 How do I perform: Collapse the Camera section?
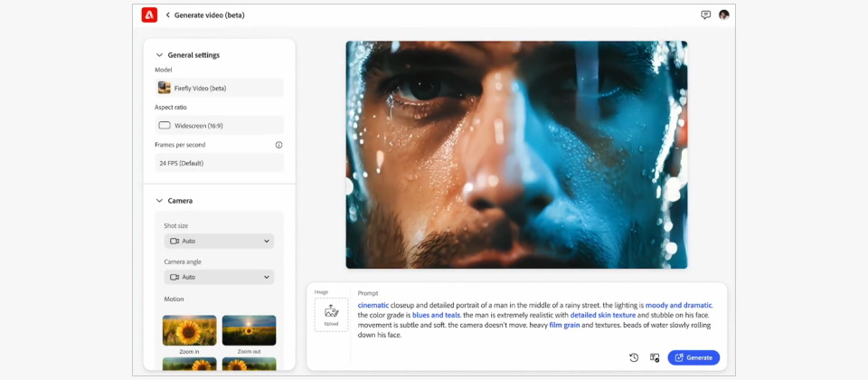tap(160, 201)
